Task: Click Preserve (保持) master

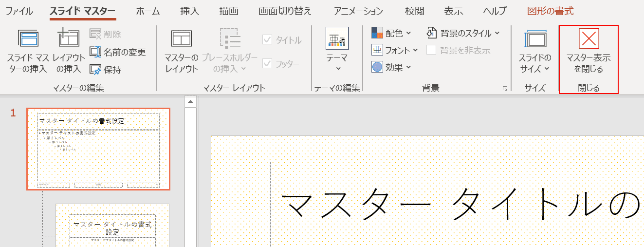Action: click(x=105, y=69)
